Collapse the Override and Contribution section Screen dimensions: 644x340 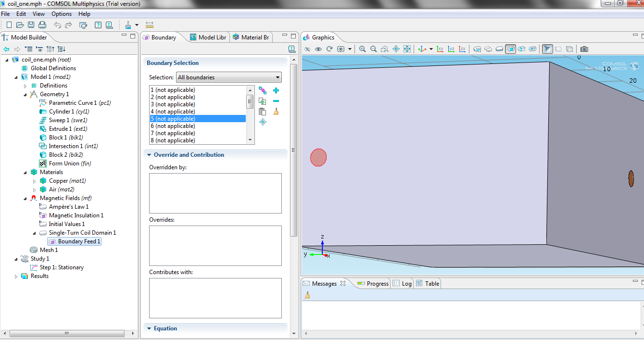tap(149, 155)
